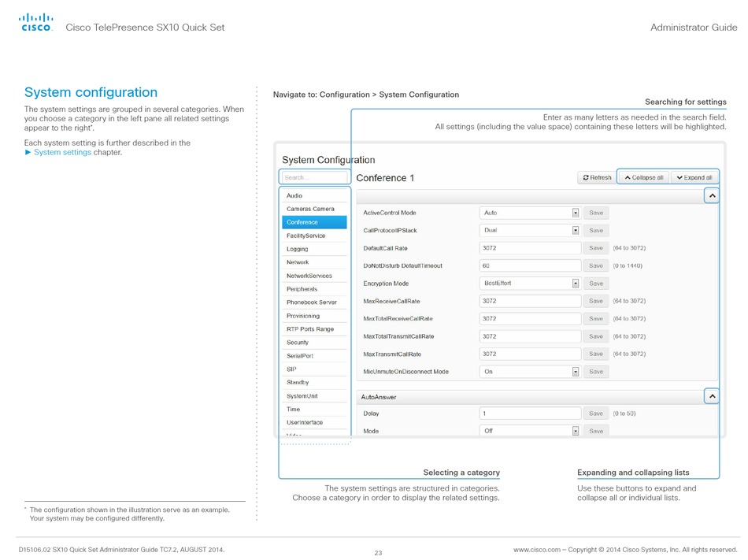Click the AutoAnswer Delay input field
The height and width of the screenshot is (560, 748).
click(530, 414)
